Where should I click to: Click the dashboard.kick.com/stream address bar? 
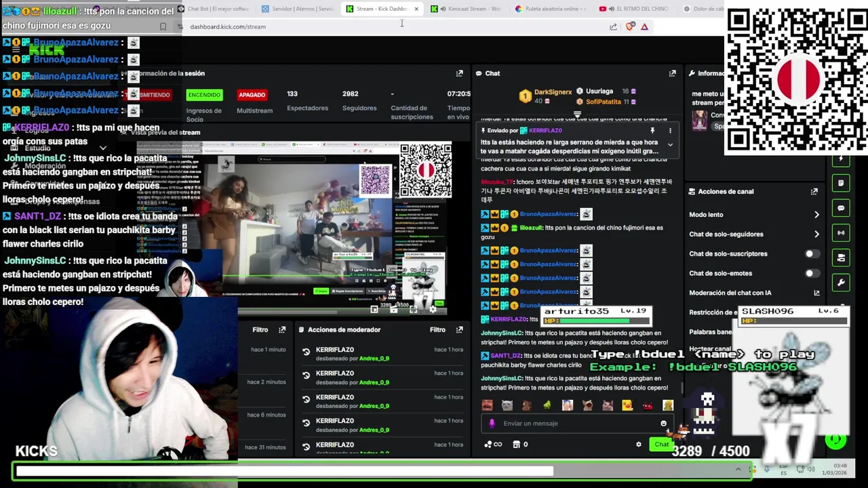228,26
